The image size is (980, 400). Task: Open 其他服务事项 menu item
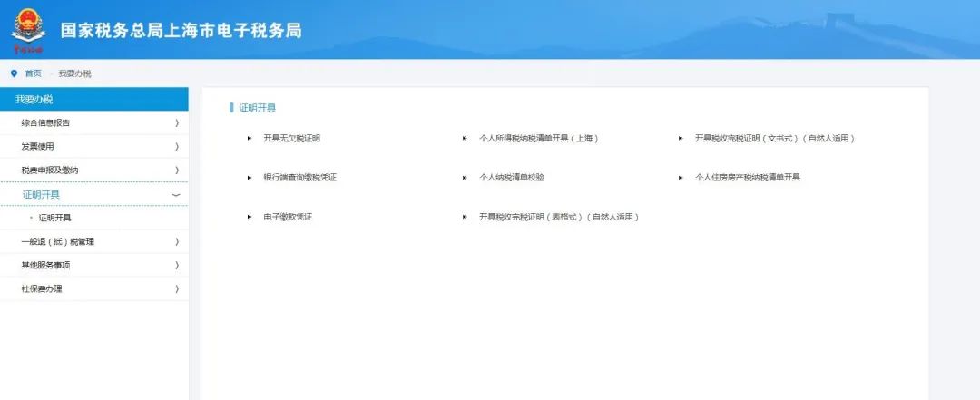(x=93, y=266)
